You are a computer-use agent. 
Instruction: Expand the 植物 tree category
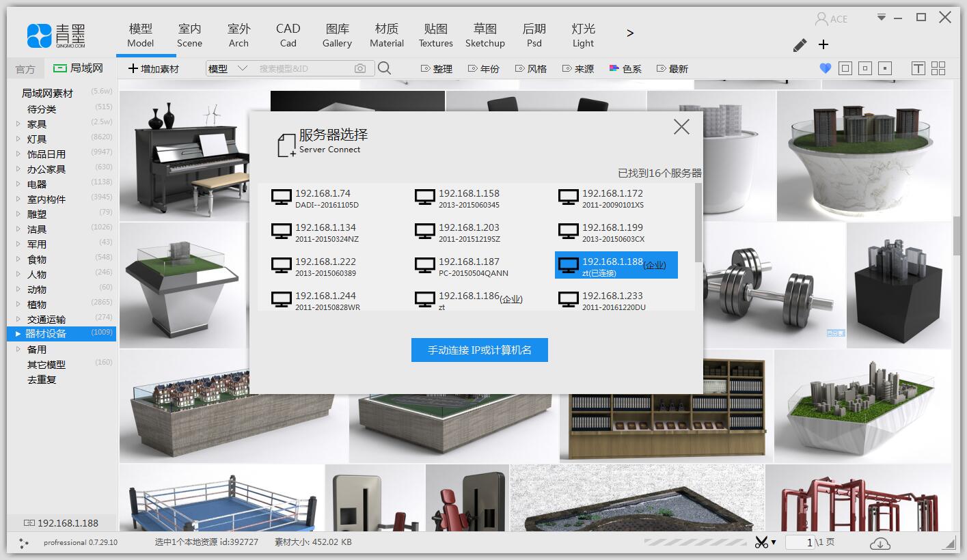click(18, 305)
